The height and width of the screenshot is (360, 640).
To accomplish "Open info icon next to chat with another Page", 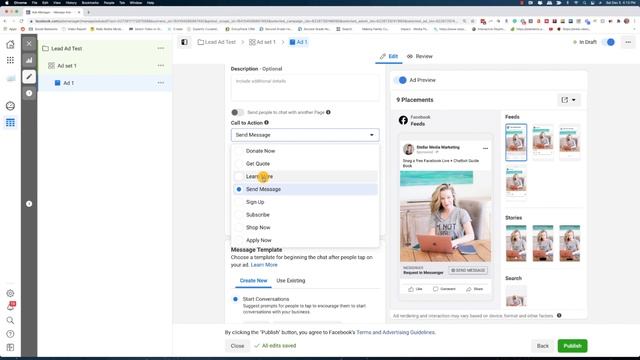I will 328,112.
